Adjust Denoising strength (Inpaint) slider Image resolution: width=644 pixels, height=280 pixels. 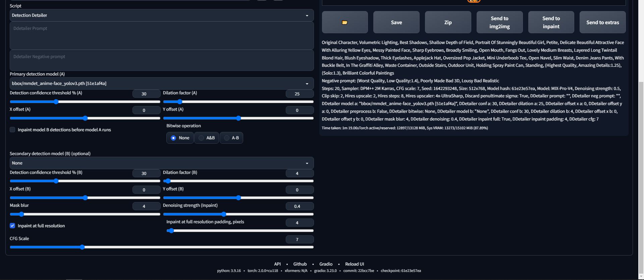(x=238, y=214)
